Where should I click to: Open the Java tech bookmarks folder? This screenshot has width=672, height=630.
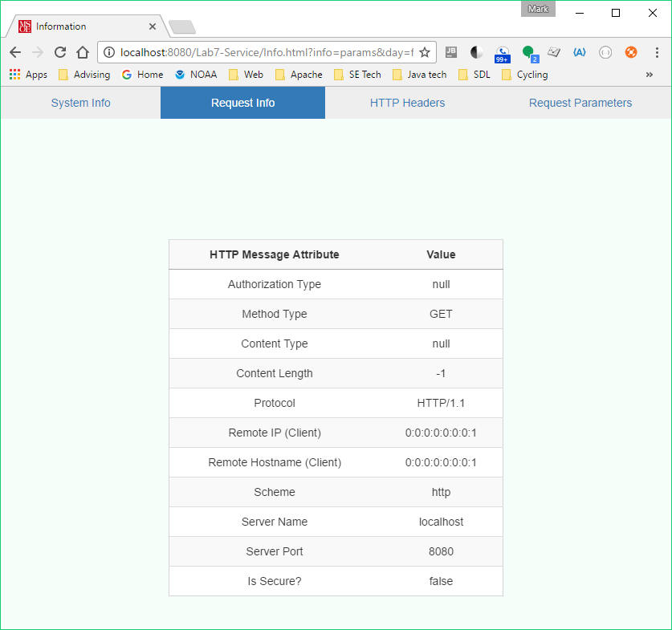426,74
